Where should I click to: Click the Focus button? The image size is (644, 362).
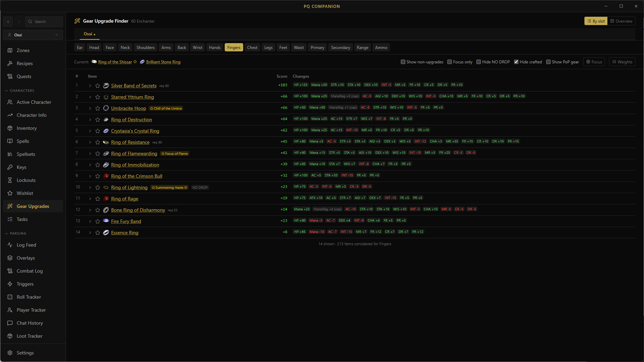click(x=594, y=62)
